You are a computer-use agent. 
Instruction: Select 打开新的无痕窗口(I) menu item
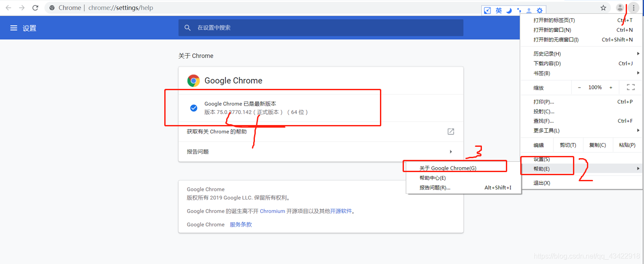coord(581,40)
